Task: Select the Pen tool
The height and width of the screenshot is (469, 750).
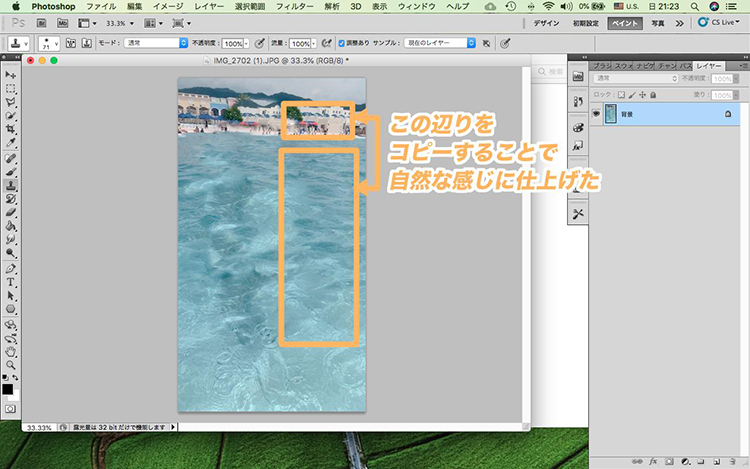Action: click(11, 269)
